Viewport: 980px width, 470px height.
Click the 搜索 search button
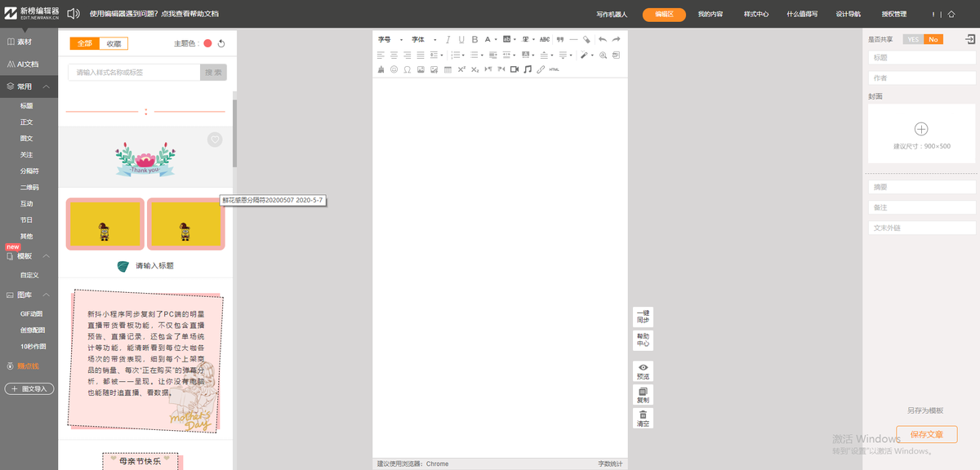click(x=213, y=73)
